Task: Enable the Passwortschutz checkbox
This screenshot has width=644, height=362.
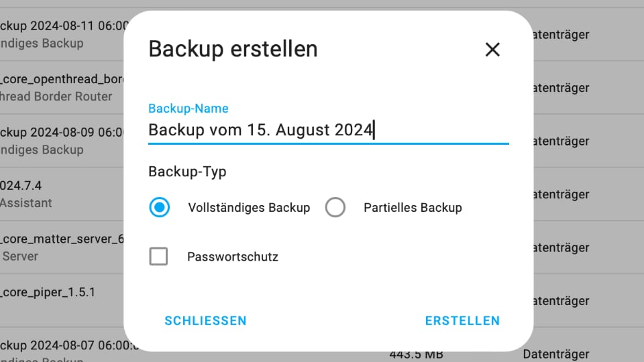Action: tap(158, 256)
